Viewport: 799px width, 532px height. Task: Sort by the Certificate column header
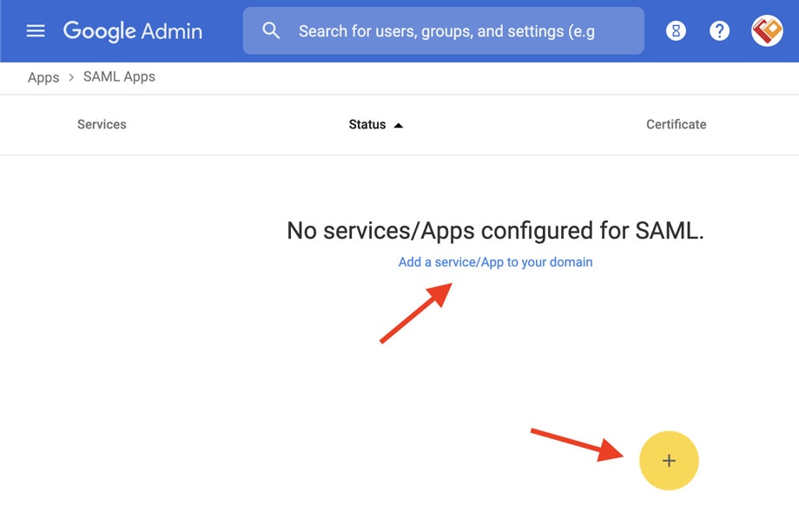point(677,125)
